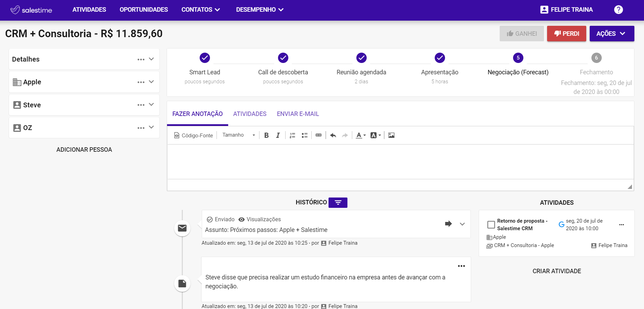Undo the last edit in editor

[x=333, y=135]
